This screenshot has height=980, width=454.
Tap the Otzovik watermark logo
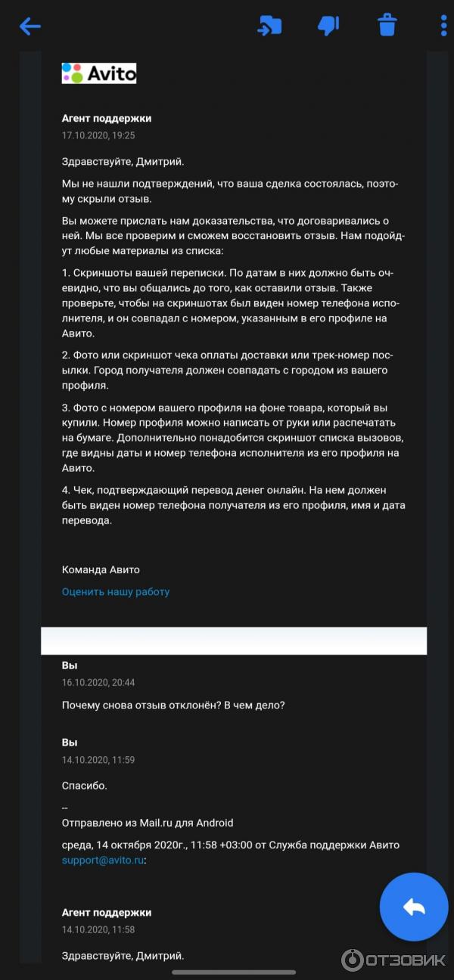[x=393, y=960]
